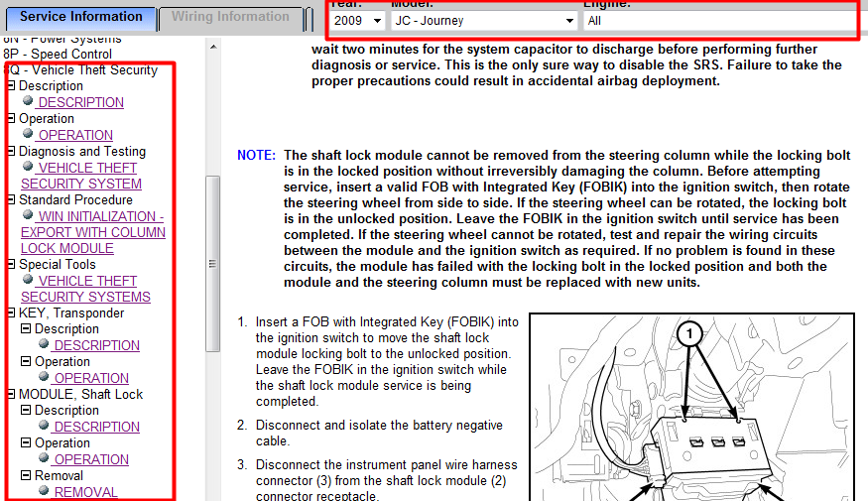Viewport: 868px width, 501px height.
Task: Click the navigation tree scrollbar thumb
Action: [212, 264]
